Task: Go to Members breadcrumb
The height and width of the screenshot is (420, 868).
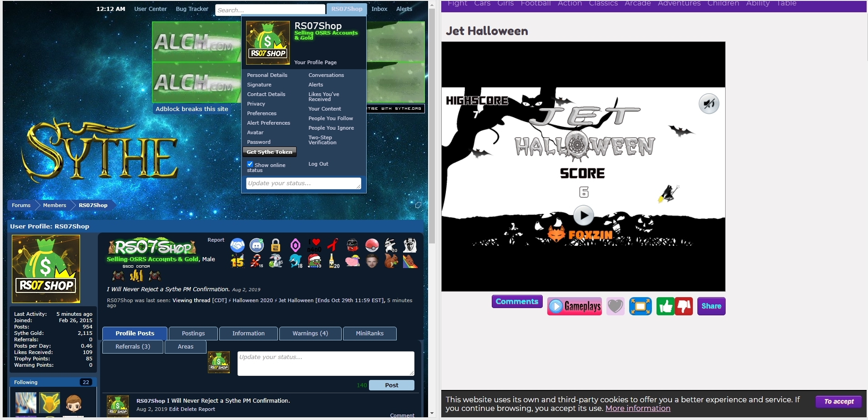Action: tap(55, 205)
